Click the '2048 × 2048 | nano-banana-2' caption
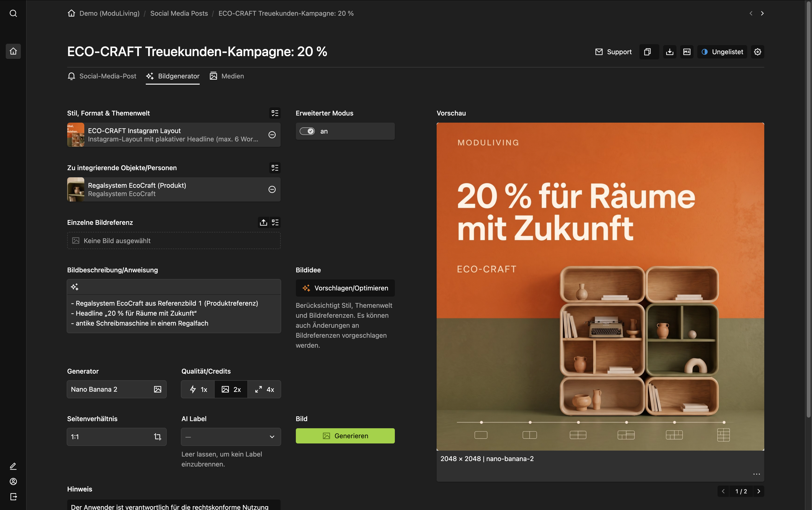 [487, 459]
